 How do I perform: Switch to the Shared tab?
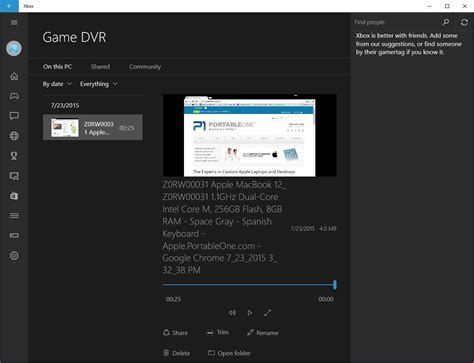(x=100, y=67)
